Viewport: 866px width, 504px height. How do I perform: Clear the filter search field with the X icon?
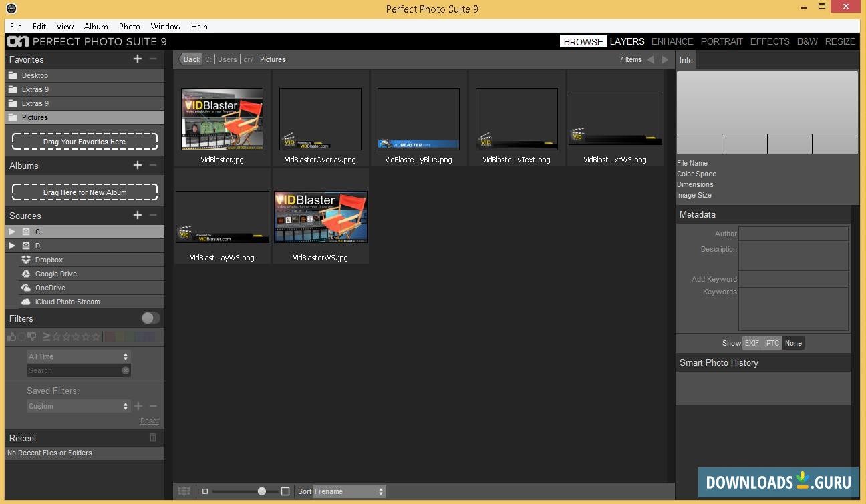tap(125, 370)
